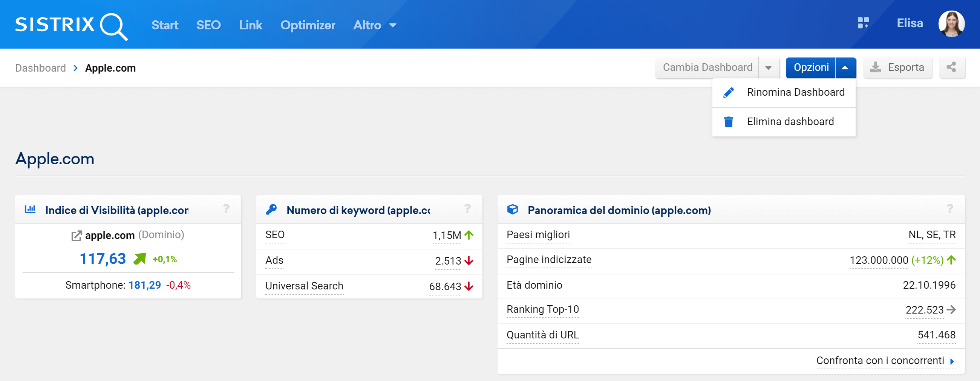Click Smartphone value 181,29
This screenshot has width=980, height=381.
145,285
